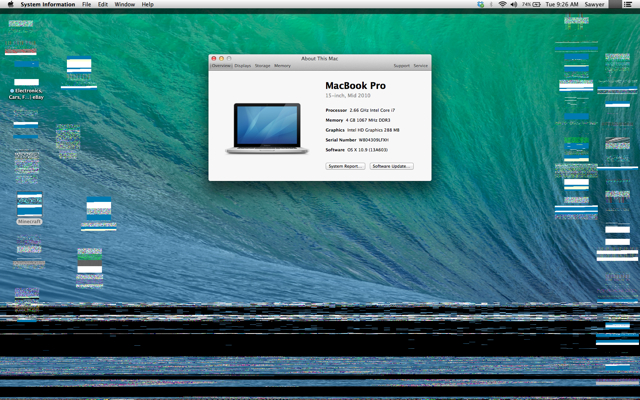
Task: Click the Serial Number value
Action: [x=373, y=140]
